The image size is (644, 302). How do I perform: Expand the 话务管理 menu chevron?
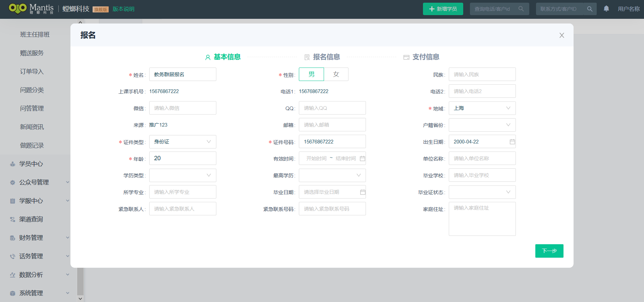coord(67,256)
